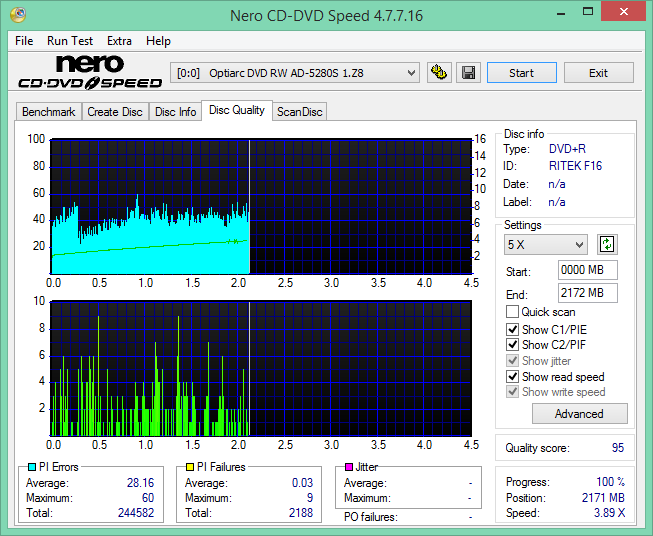Click the Progress value 100 %
Viewport: 653px width, 536px height.
coord(610,482)
